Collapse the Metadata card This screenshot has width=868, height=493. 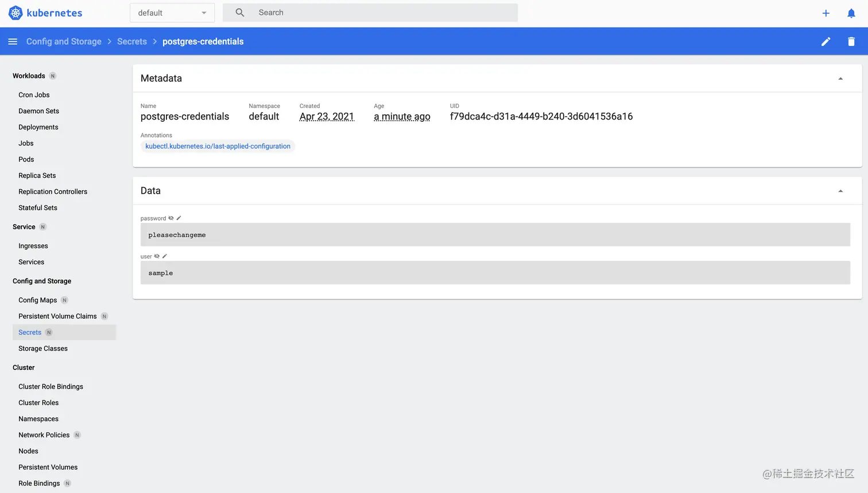click(x=840, y=79)
